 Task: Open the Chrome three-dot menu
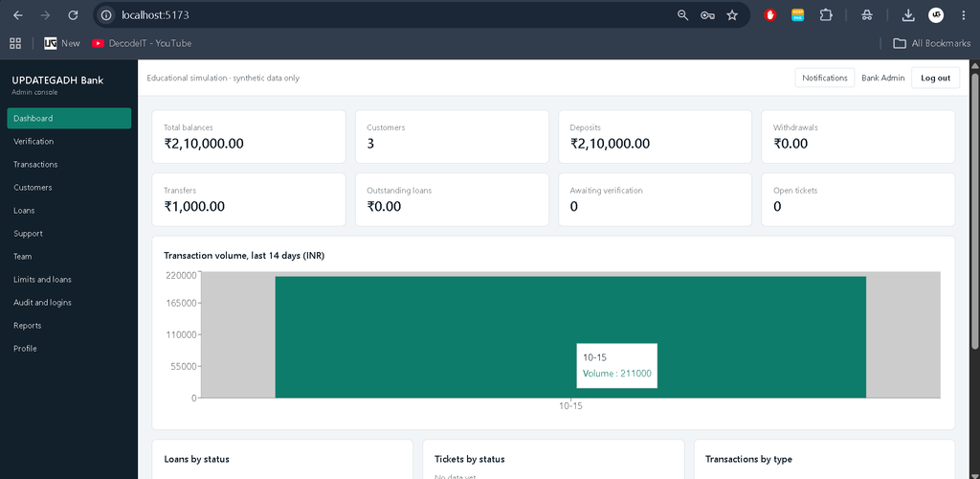coord(963,15)
